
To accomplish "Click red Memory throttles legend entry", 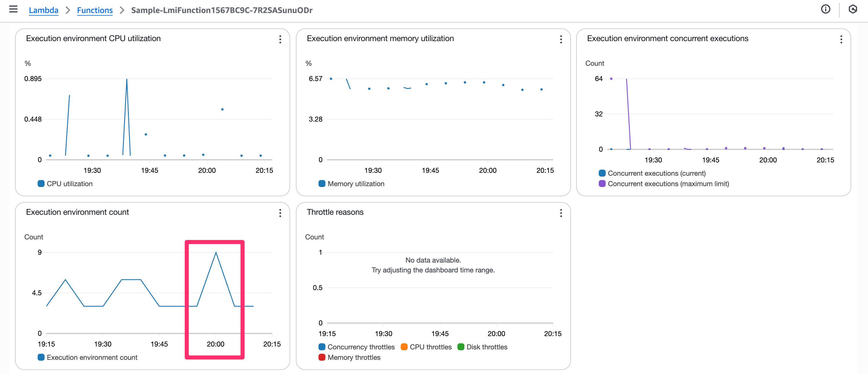I will tap(354, 357).
